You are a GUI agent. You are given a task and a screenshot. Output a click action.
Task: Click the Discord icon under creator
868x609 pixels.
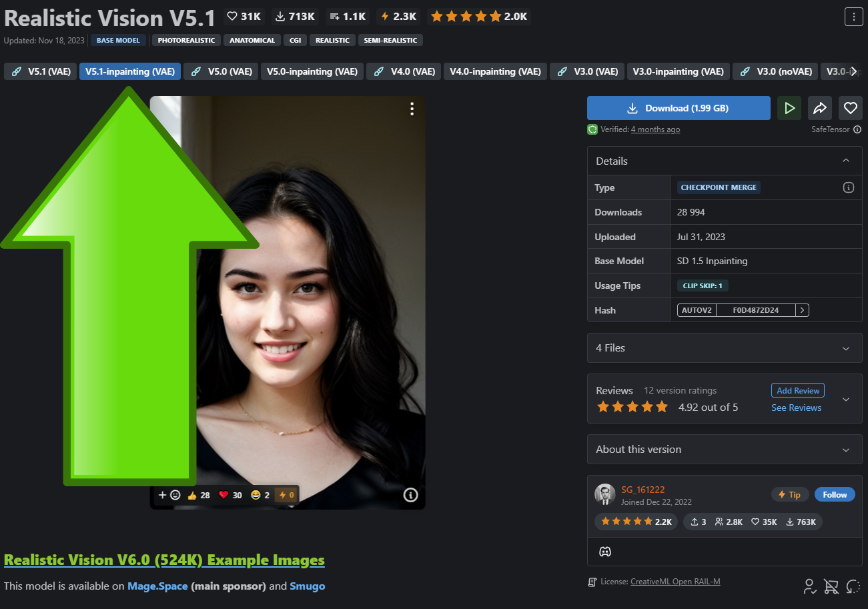[x=605, y=552]
